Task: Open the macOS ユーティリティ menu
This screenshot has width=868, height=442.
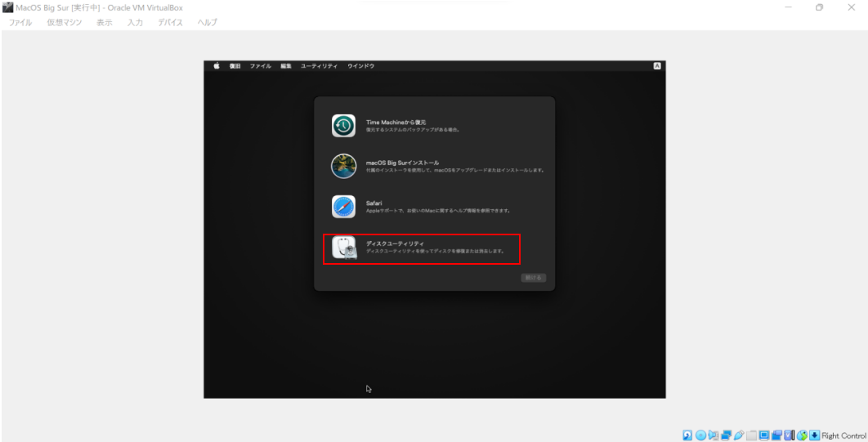Action: (319, 66)
